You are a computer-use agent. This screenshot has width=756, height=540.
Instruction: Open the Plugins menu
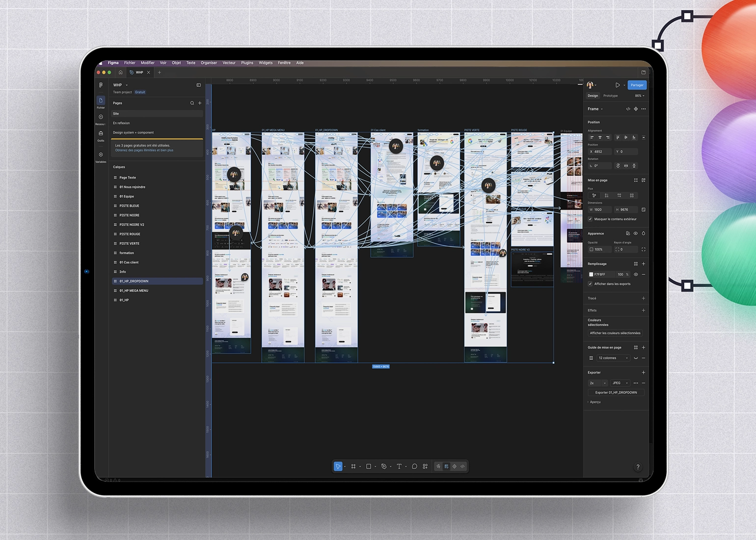[247, 63]
